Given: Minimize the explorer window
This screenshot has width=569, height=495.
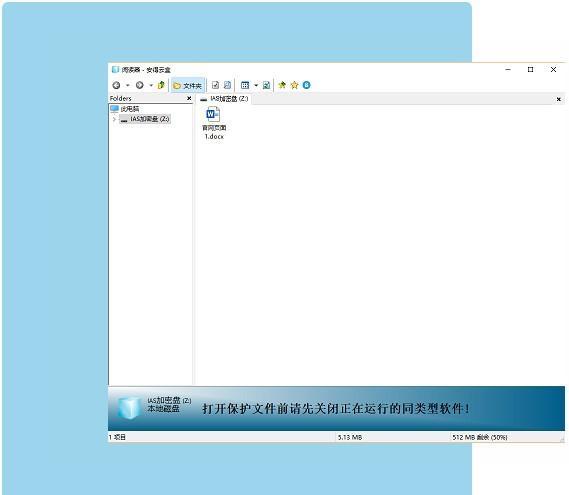Looking at the screenshot, I should 508,69.
